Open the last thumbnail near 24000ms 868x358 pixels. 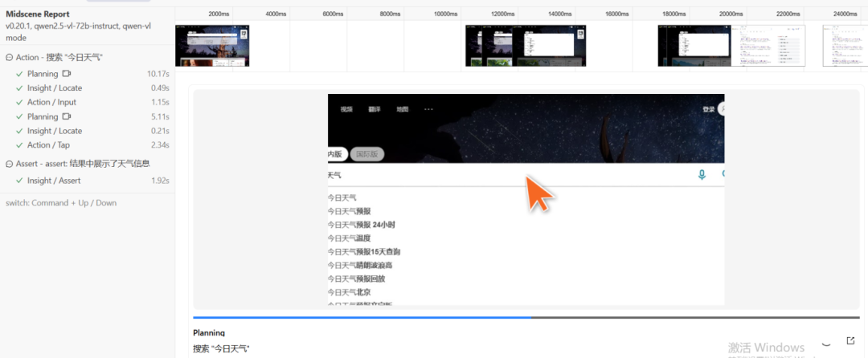click(x=845, y=45)
